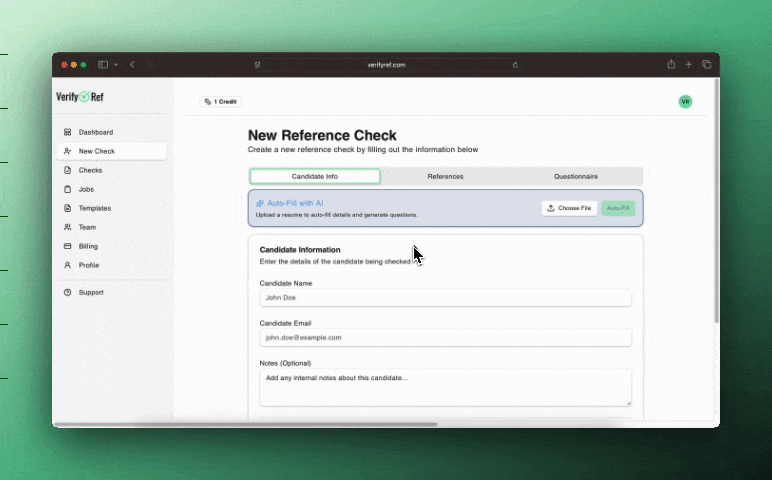This screenshot has height=480, width=772.
Task: Expand the Safari sidebar dropdown chevron
Action: pyautogui.click(x=116, y=65)
